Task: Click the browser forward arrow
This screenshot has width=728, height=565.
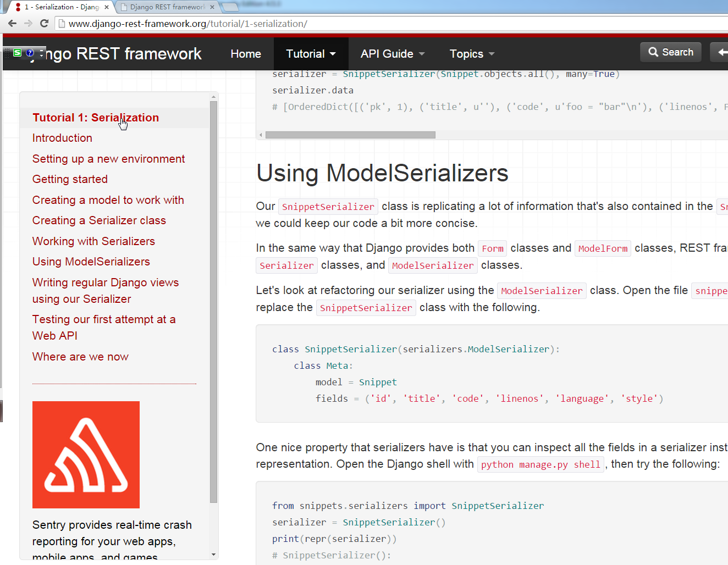Action: (x=28, y=24)
